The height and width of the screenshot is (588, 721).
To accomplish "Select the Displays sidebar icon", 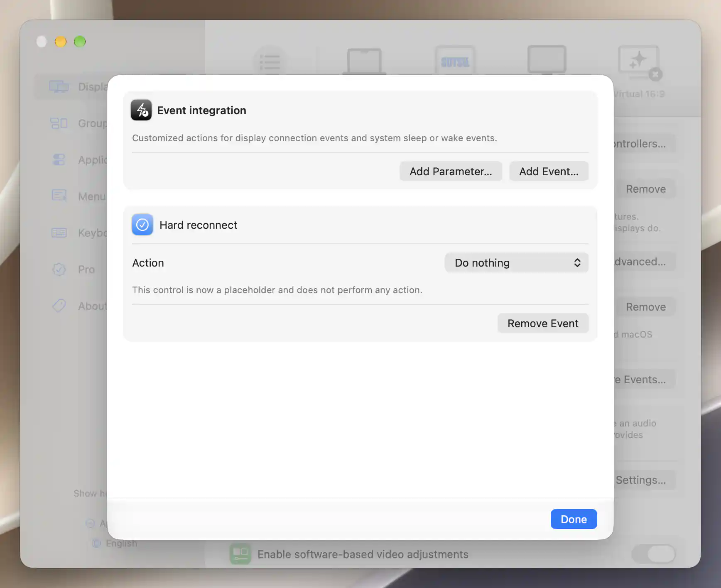I will [59, 87].
